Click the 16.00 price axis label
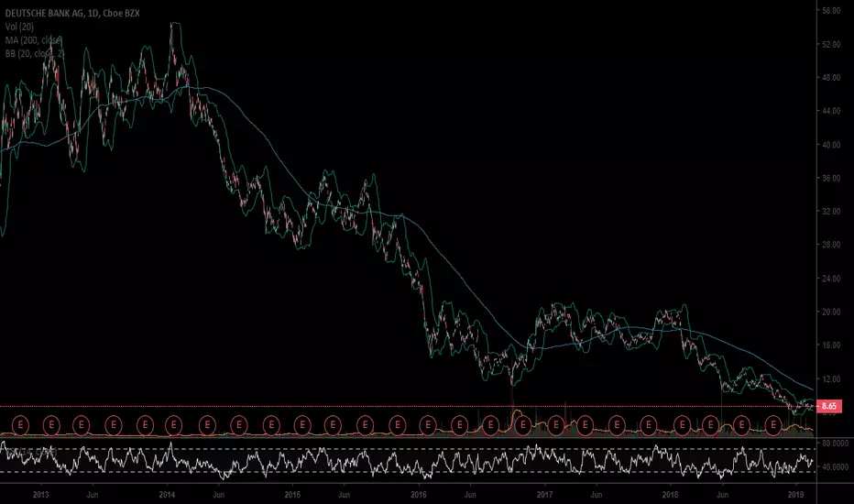 click(831, 345)
